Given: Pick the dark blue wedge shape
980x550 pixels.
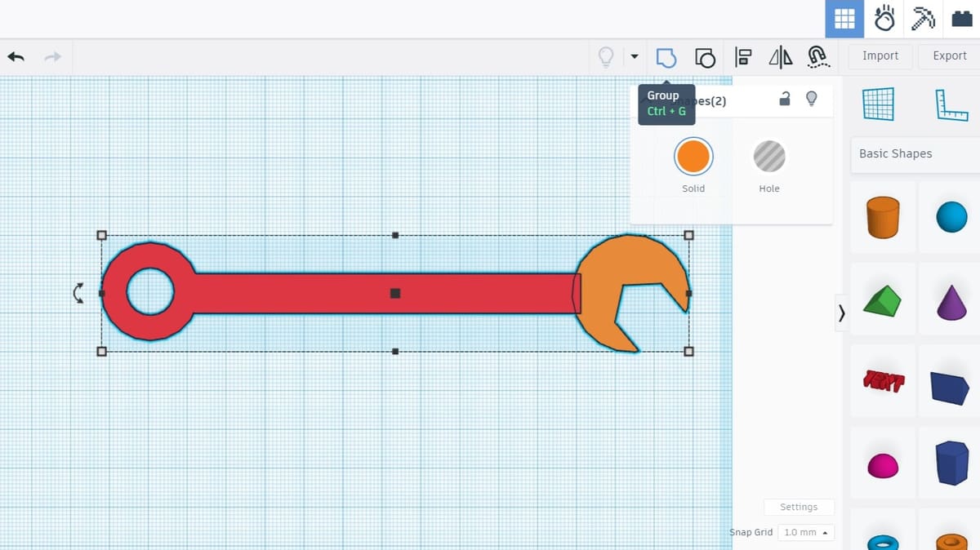Looking at the screenshot, I should click(950, 388).
